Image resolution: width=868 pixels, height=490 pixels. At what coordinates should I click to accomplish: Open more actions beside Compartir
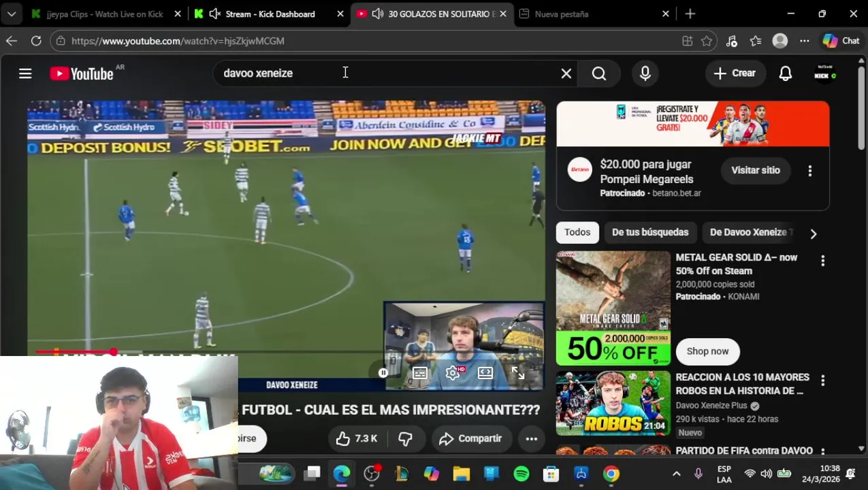532,439
